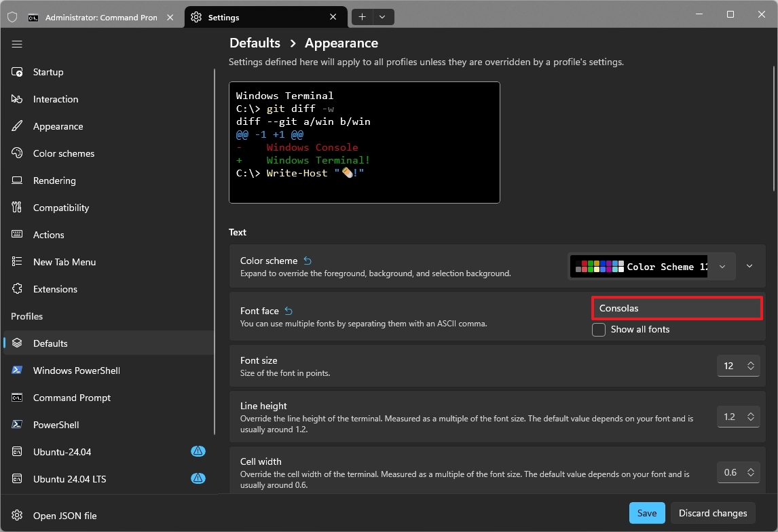Click the Extensions puzzle piece icon
This screenshot has height=532, width=778.
pos(18,289)
